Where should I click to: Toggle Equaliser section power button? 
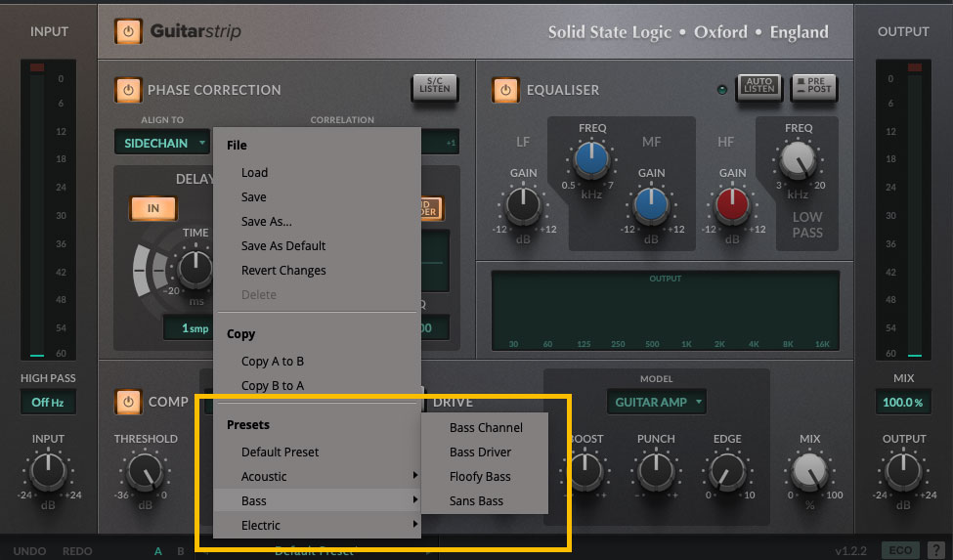coord(505,90)
